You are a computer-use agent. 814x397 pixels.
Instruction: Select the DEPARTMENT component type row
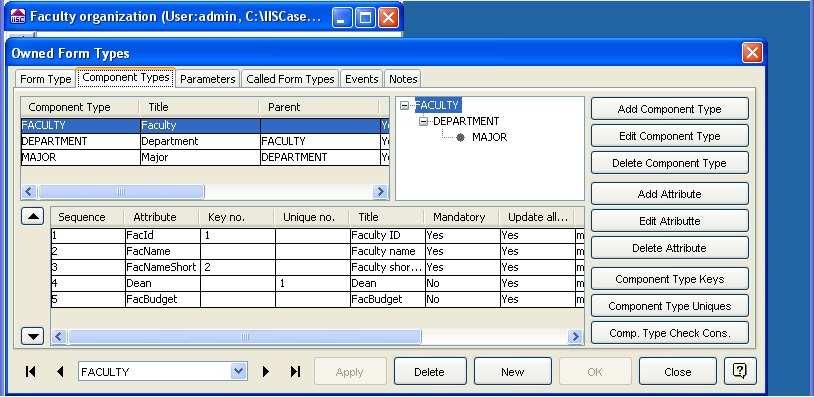click(x=205, y=142)
